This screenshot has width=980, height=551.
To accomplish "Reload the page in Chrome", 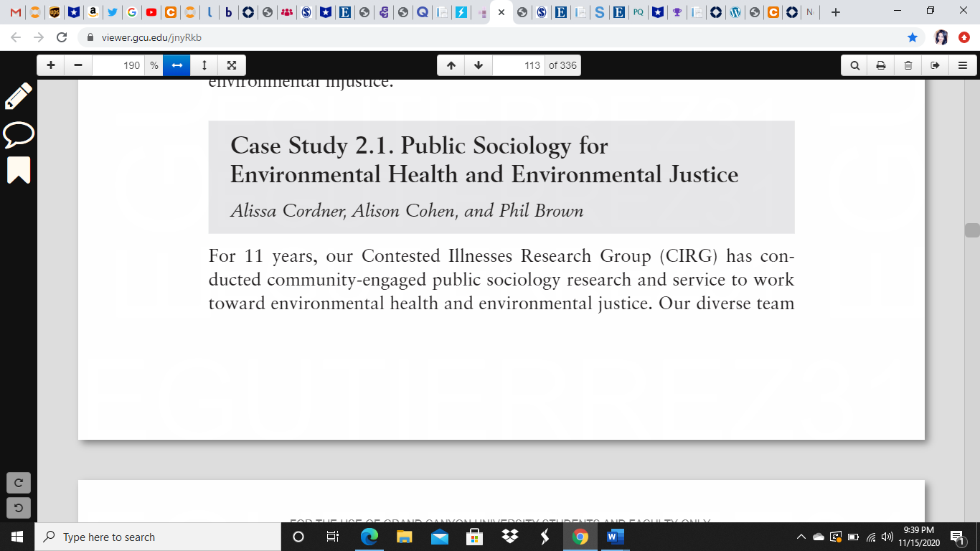I will (x=62, y=37).
